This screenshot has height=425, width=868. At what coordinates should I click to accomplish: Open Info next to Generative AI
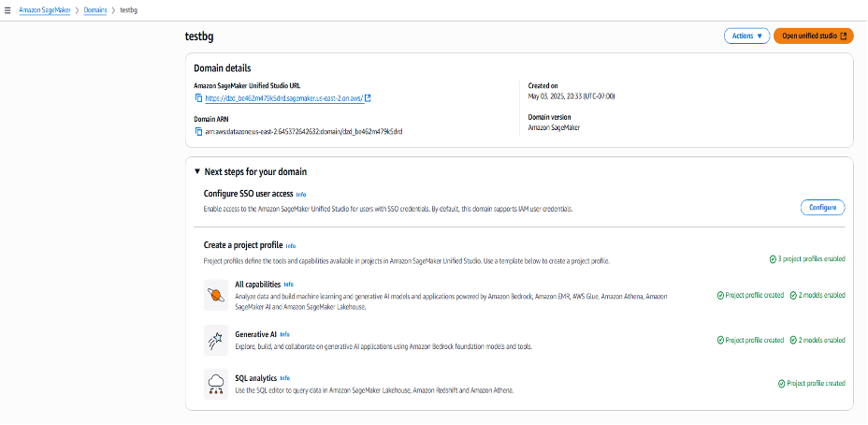click(x=284, y=334)
